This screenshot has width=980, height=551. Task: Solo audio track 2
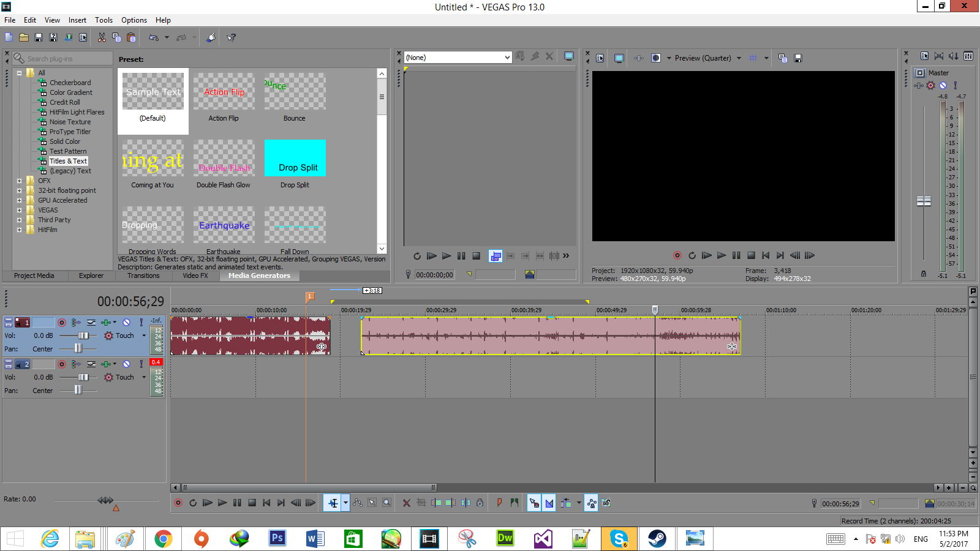tap(141, 364)
